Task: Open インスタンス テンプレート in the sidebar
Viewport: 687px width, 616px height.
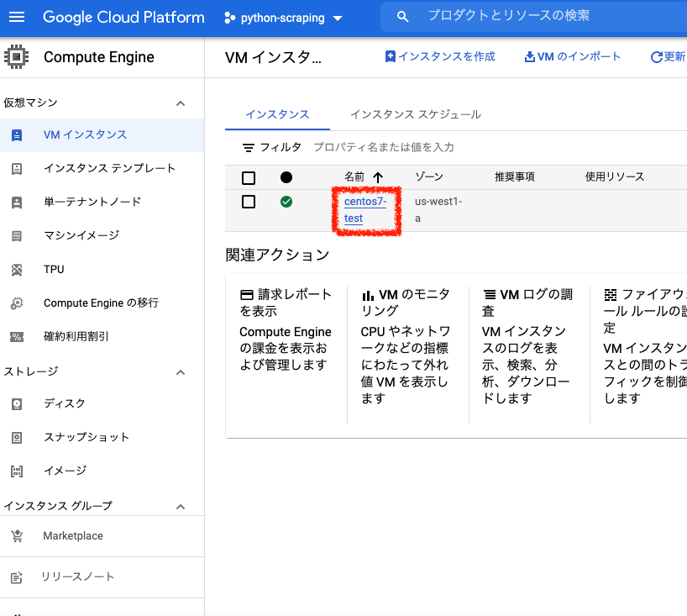Action: coord(102,168)
